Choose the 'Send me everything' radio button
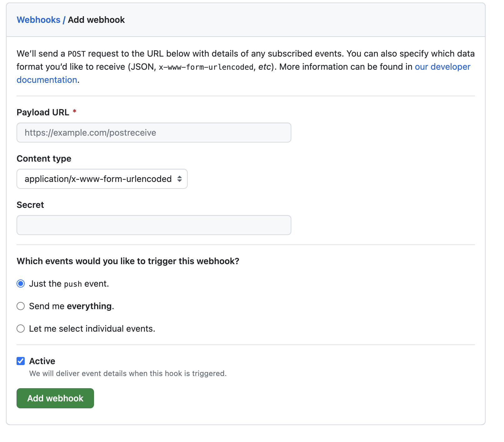 pyautogui.click(x=21, y=306)
